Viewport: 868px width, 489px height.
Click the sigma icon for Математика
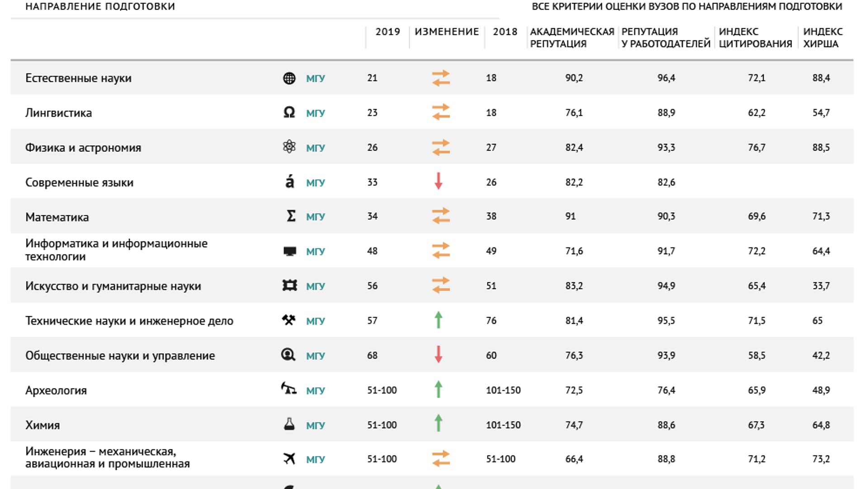(x=291, y=216)
